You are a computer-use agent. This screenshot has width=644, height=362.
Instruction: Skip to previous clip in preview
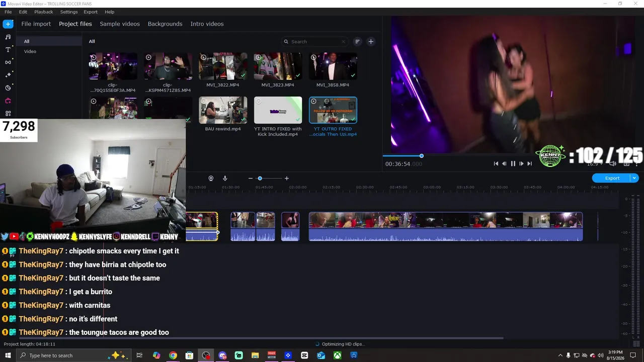[x=496, y=163]
